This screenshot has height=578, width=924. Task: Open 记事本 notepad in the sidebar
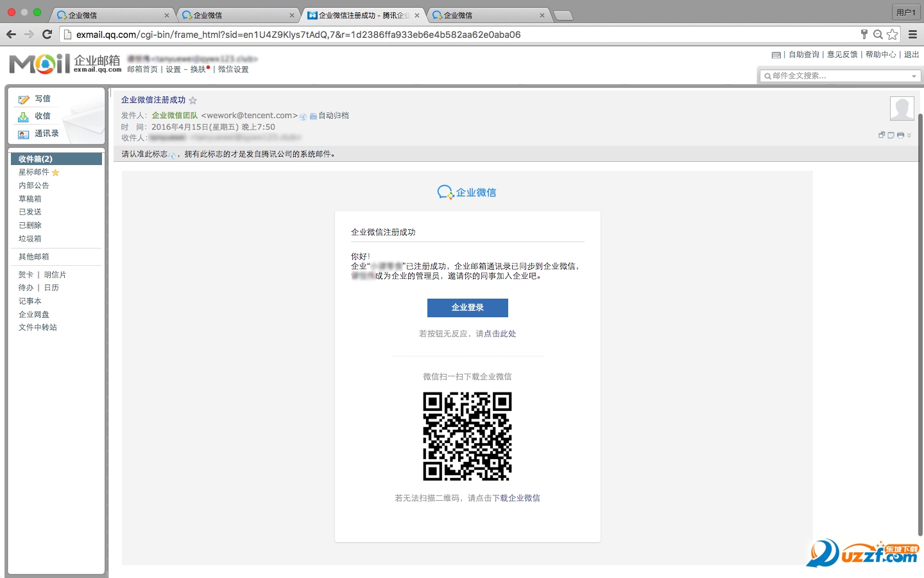(x=30, y=301)
